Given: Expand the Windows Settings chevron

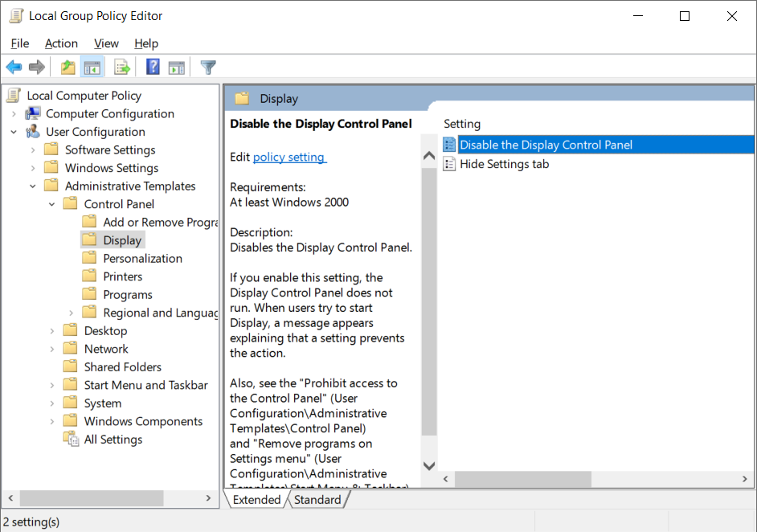Looking at the screenshot, I should (33, 168).
